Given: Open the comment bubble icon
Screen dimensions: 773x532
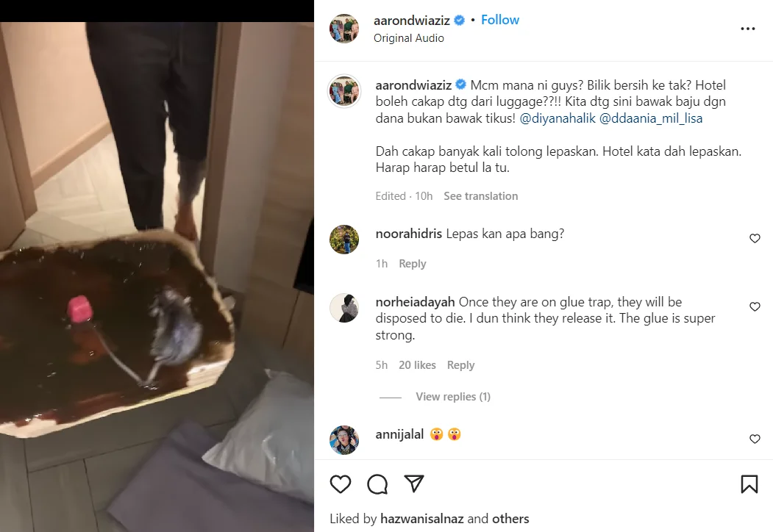Looking at the screenshot, I should click(x=377, y=484).
